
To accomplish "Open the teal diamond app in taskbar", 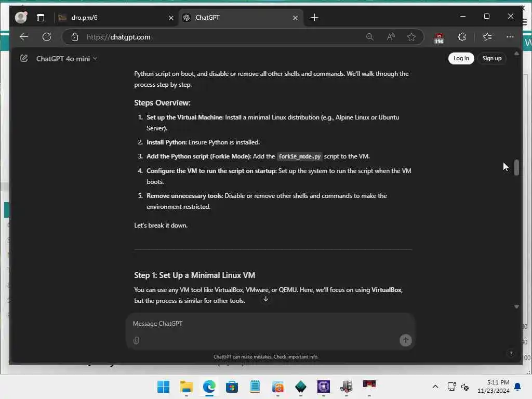I will click(x=301, y=387).
